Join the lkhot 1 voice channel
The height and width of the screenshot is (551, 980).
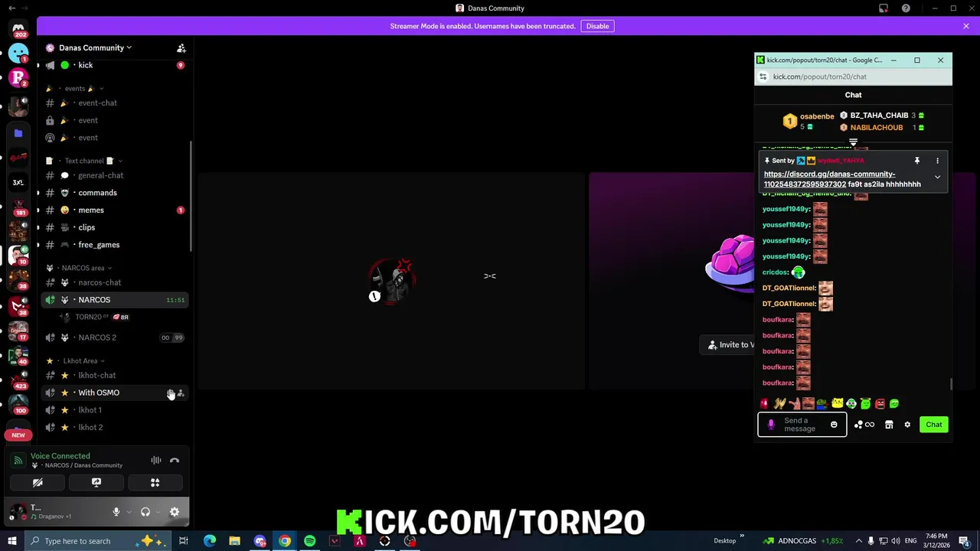click(115, 410)
